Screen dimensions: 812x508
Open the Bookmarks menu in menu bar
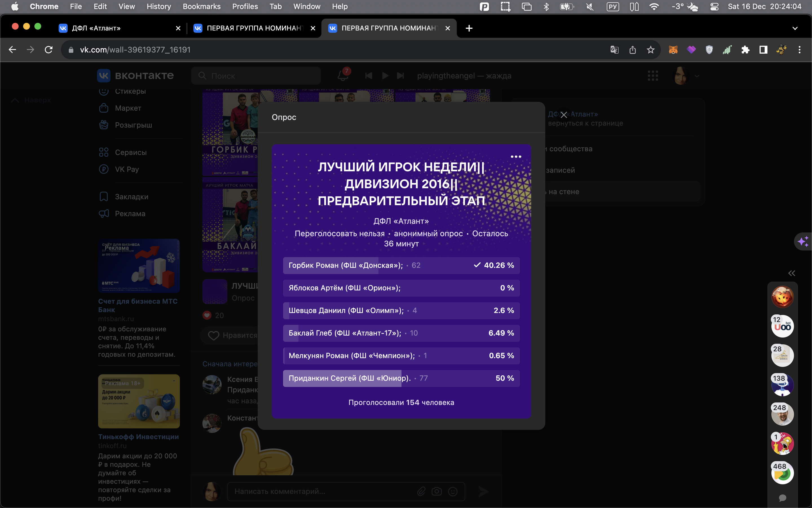pos(202,6)
